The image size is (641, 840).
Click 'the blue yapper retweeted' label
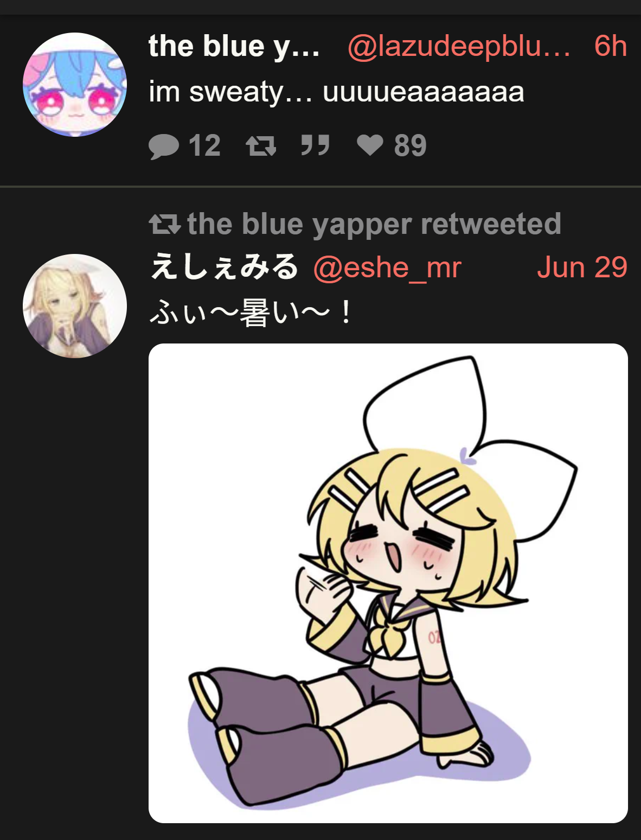pos(374,225)
